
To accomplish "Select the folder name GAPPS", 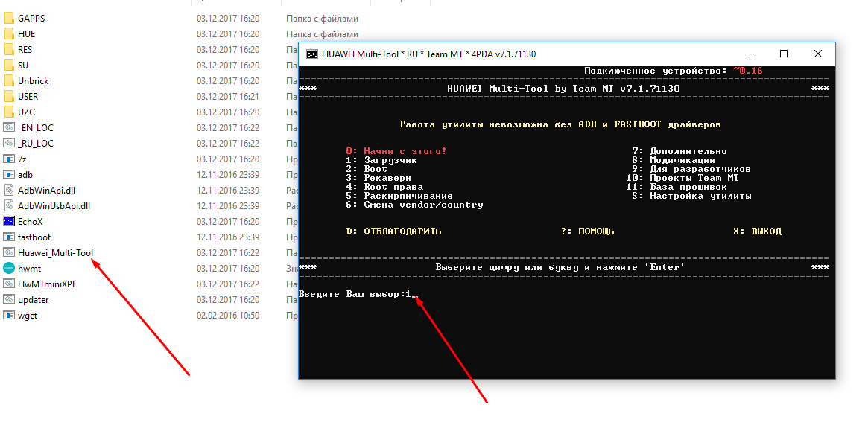I will pos(31,19).
